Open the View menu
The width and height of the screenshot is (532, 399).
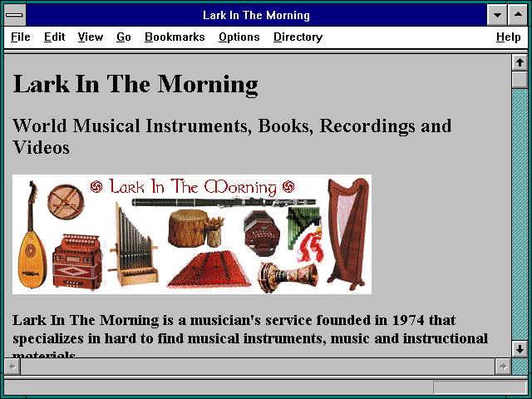click(x=91, y=37)
